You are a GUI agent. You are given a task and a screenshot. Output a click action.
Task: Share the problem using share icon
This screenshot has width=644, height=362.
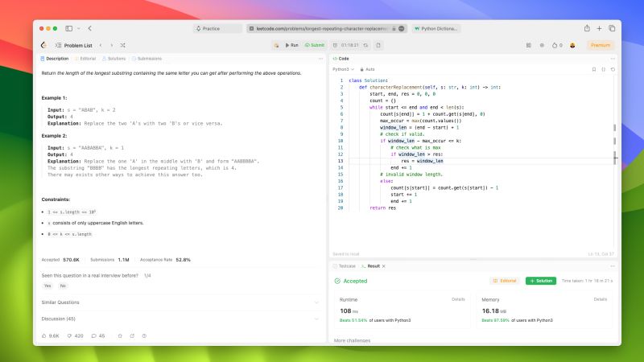click(x=132, y=335)
